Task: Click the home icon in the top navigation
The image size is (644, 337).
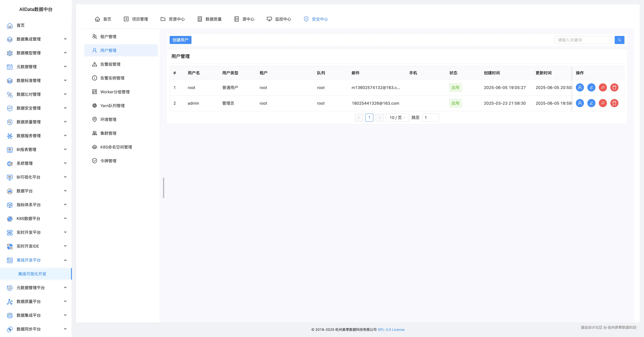Action: (97, 19)
